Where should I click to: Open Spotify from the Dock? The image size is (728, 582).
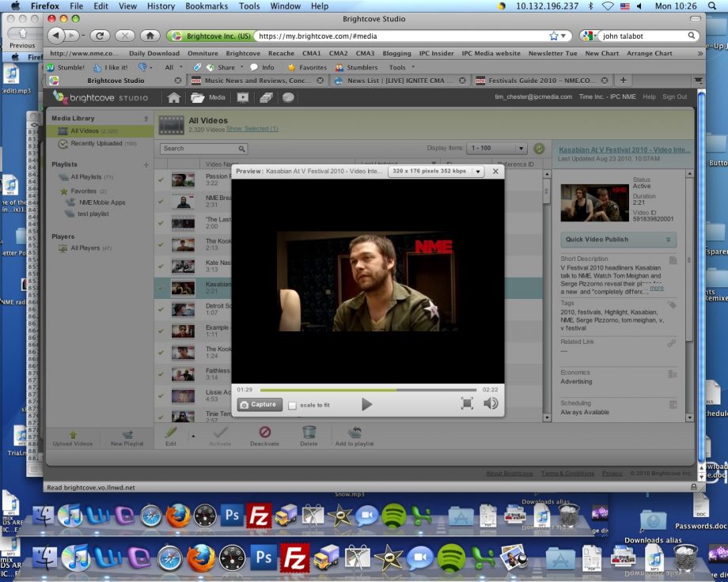[451, 557]
